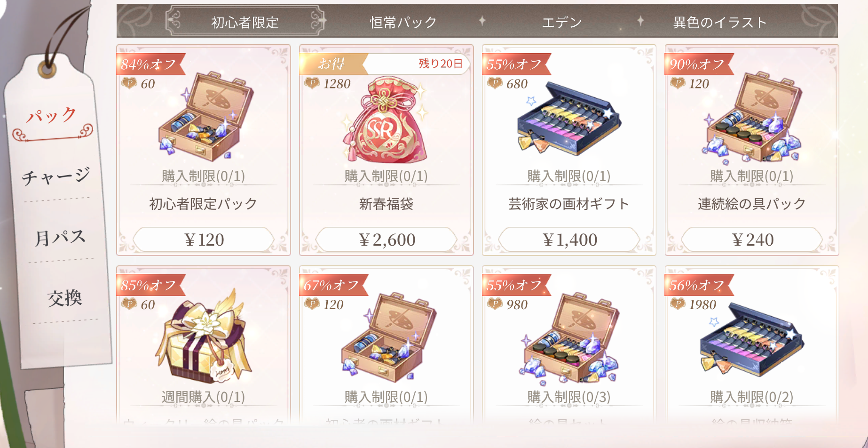Tap the 980 point paint set box icon
The width and height of the screenshot is (868, 448).
coord(570,338)
